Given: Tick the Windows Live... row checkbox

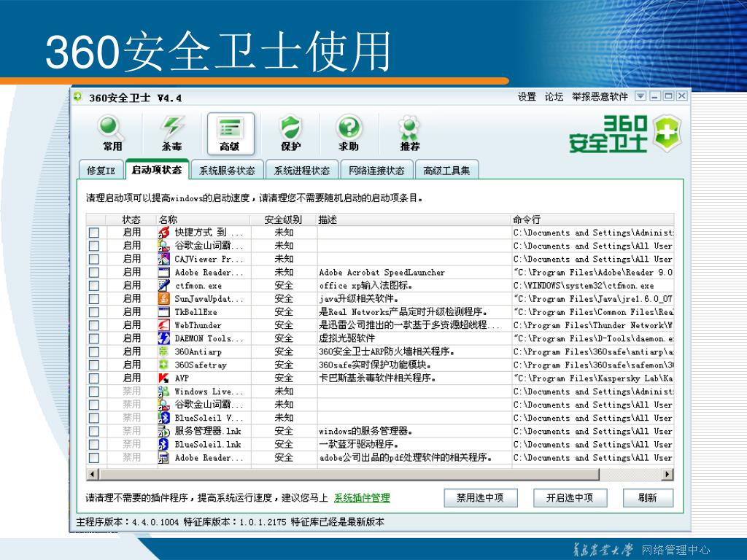Looking at the screenshot, I should point(94,392).
